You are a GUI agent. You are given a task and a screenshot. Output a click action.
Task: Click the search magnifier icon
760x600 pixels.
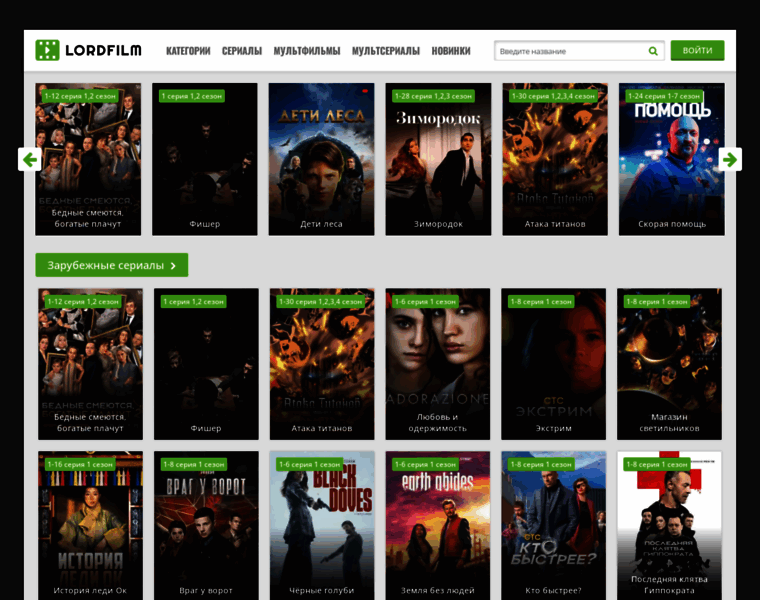(653, 51)
